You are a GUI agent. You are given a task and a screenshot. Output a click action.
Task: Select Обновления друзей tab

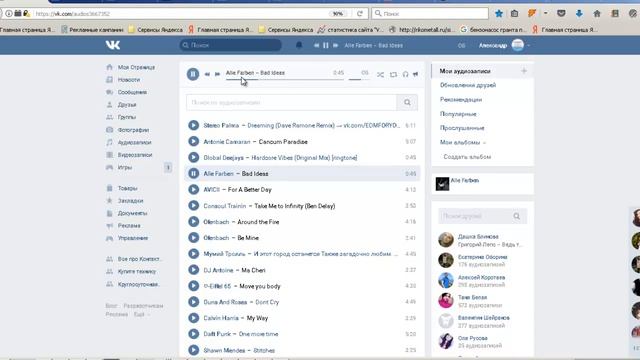(x=468, y=85)
